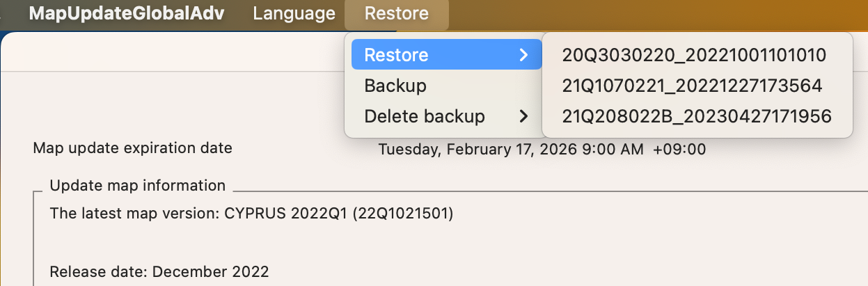Expand the arrow next to Delete backup

coord(524,116)
